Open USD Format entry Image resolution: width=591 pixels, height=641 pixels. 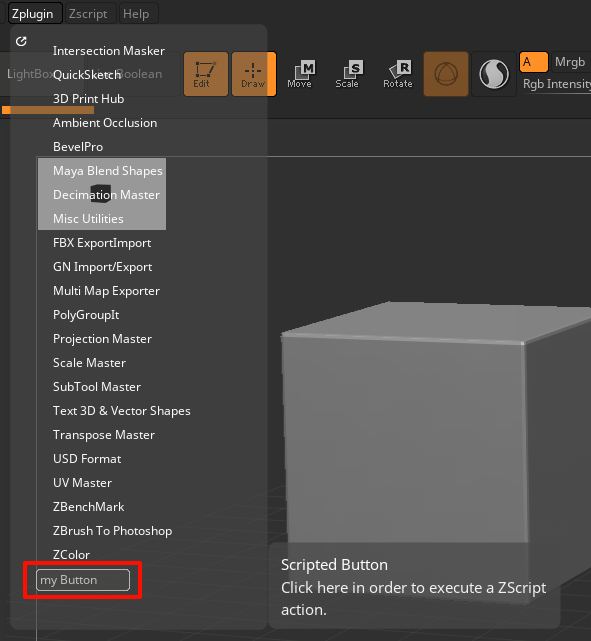tap(87, 459)
